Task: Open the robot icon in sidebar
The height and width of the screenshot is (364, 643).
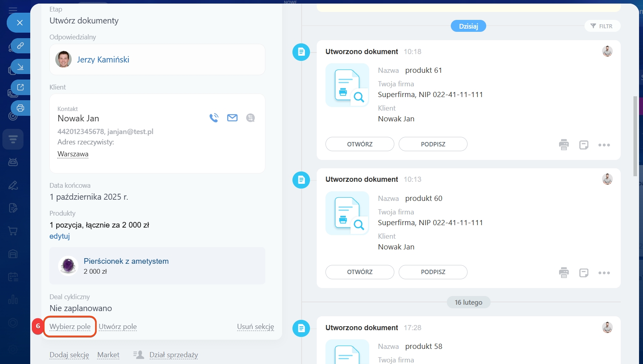Action: point(13,162)
